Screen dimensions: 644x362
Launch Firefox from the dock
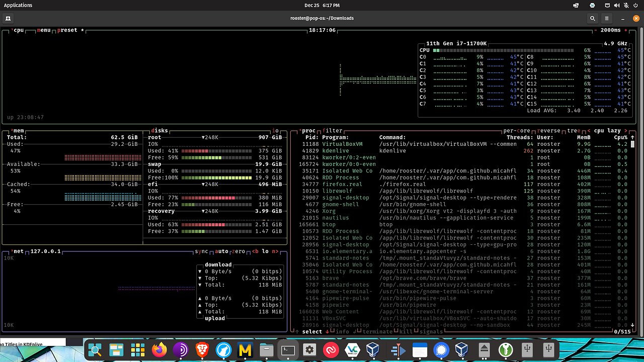pyautogui.click(x=159, y=350)
